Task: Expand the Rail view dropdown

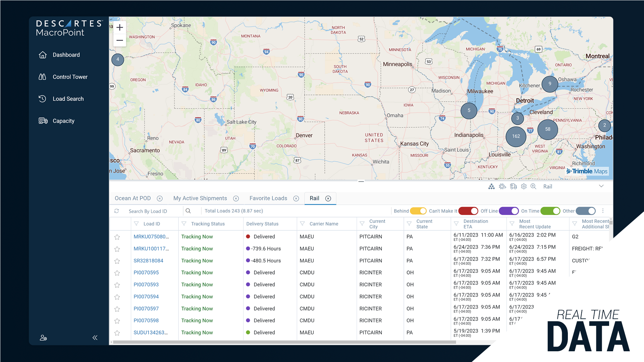Action: click(x=601, y=186)
